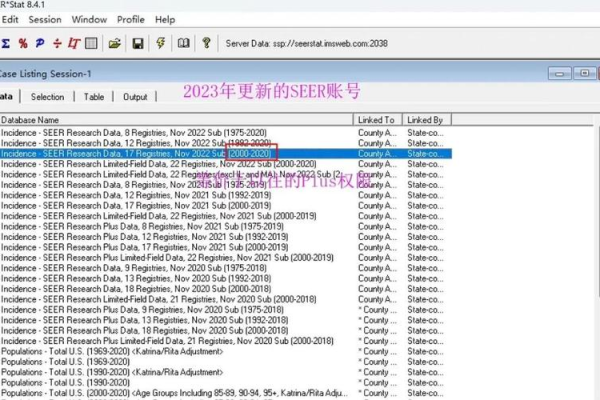Open the dictionary book icon
Viewport: 600px width, 400px height.
click(183, 43)
